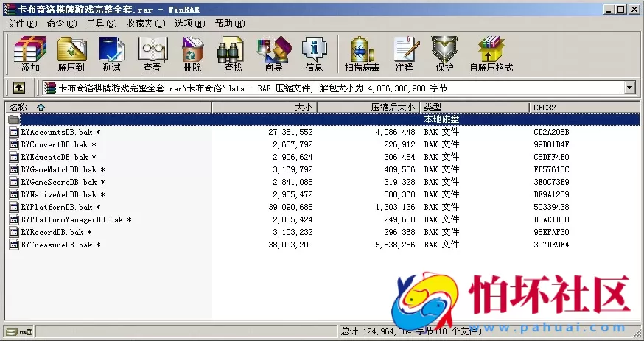Screen dimensions: 644x341
Task: Click the WinRAR title bar app icon
Action: coord(10,9)
